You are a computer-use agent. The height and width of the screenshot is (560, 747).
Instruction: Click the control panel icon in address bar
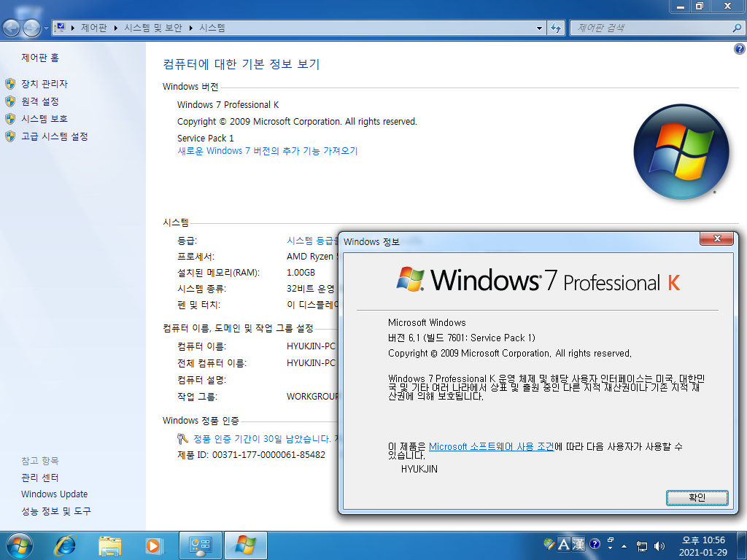point(61,28)
